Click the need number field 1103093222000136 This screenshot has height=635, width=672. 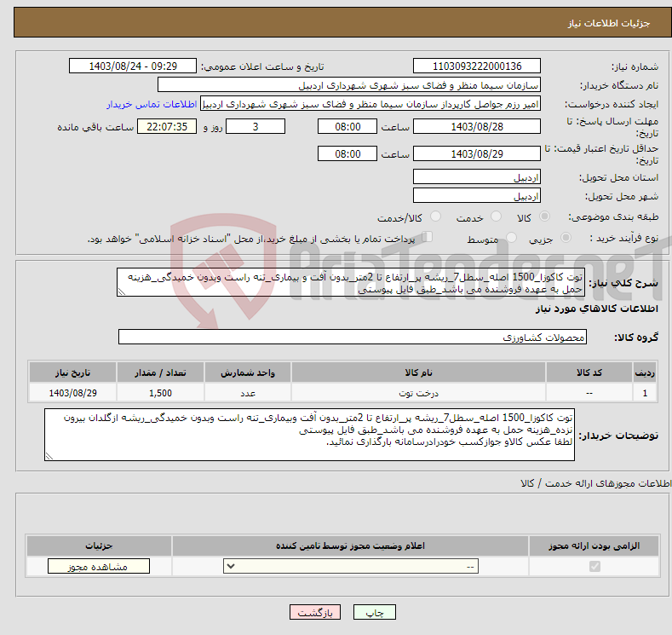[x=477, y=66]
